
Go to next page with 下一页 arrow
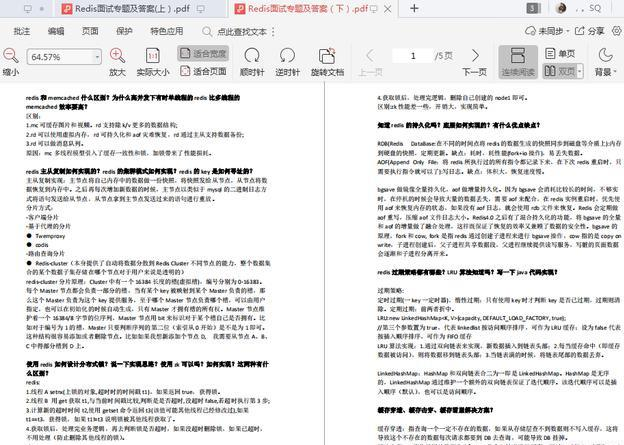475,56
